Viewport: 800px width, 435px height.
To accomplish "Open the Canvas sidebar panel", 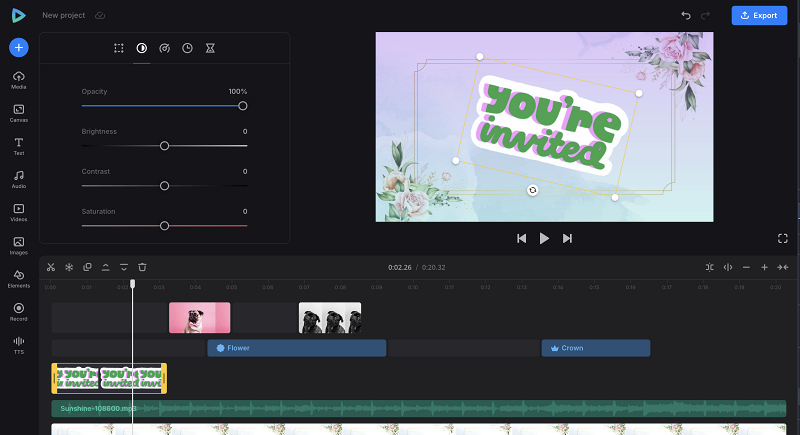I will coord(19,113).
